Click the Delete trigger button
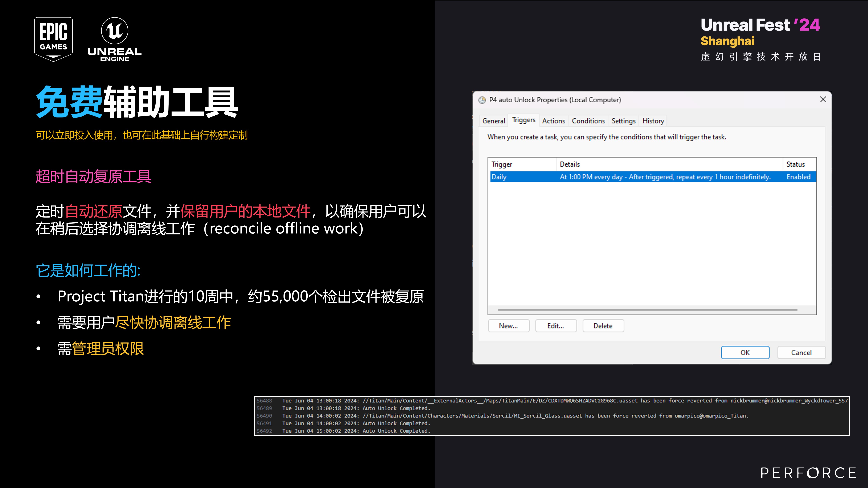The width and height of the screenshot is (868, 488). [603, 326]
